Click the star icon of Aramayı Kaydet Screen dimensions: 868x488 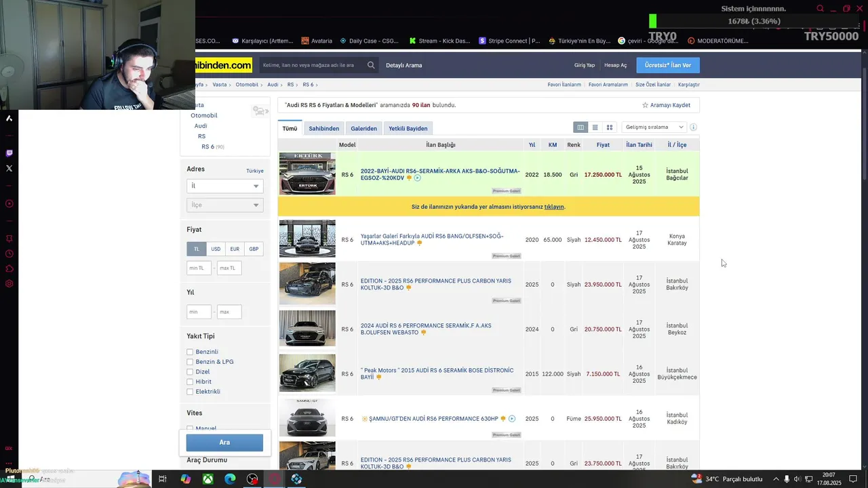645,105
